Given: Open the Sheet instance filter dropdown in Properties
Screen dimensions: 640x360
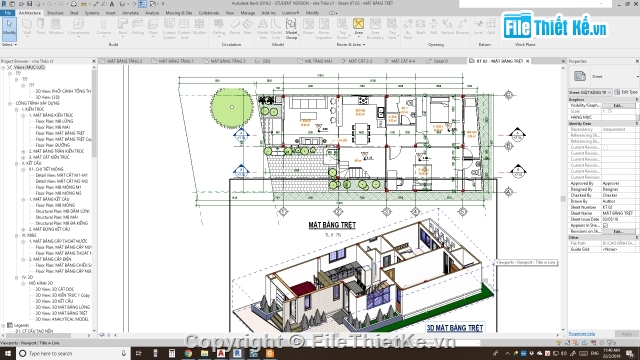Looking at the screenshot, I should coord(590,92).
